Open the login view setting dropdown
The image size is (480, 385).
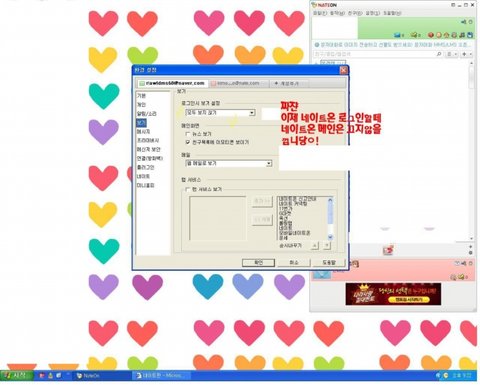point(220,113)
